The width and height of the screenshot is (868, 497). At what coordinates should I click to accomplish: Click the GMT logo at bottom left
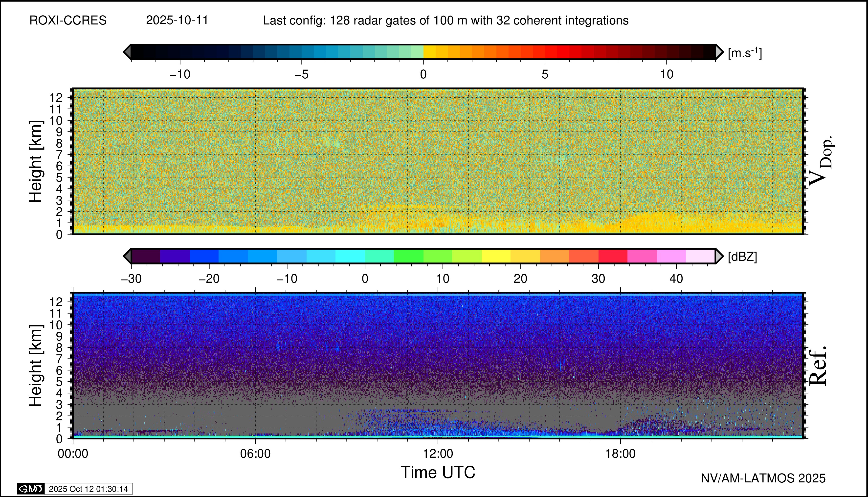(31, 489)
